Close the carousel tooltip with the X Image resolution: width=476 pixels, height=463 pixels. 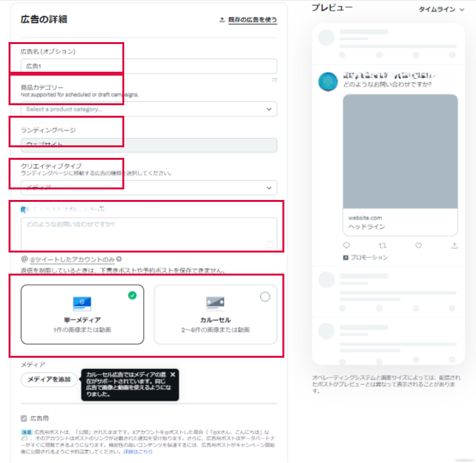tap(173, 374)
